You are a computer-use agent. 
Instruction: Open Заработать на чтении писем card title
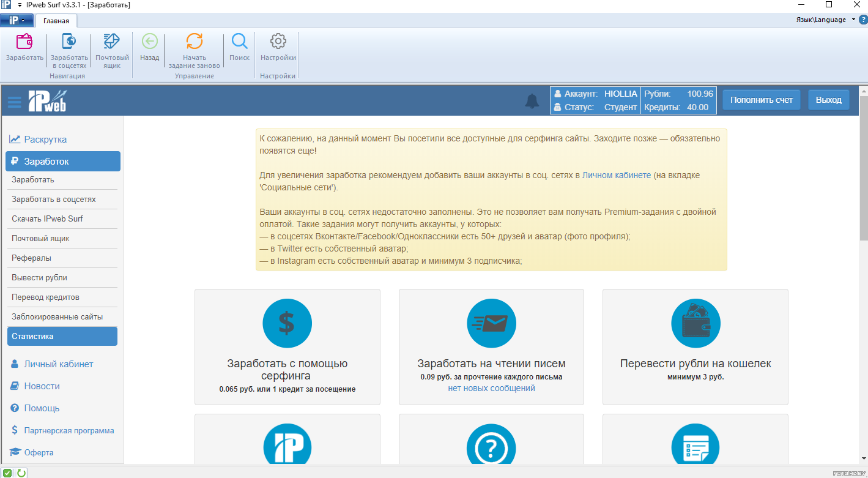[x=491, y=364]
